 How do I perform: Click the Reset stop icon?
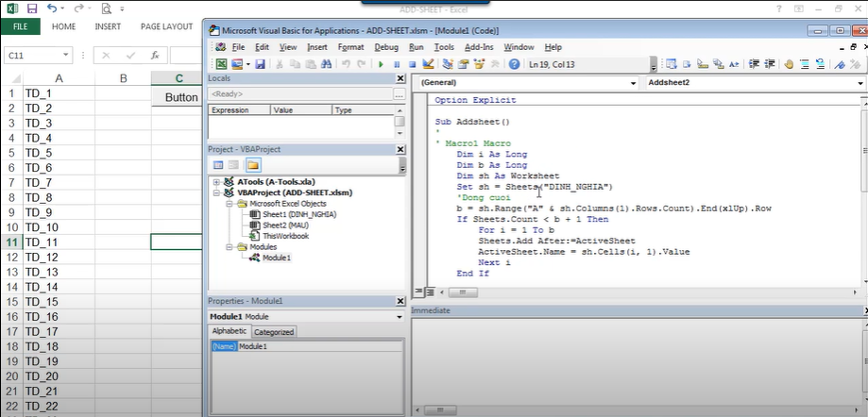(x=412, y=64)
